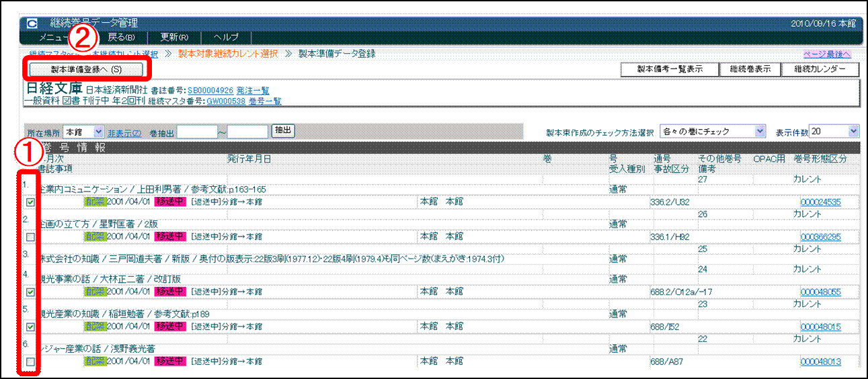Tick the checkbox for 企画の立て方 row

tap(30, 237)
